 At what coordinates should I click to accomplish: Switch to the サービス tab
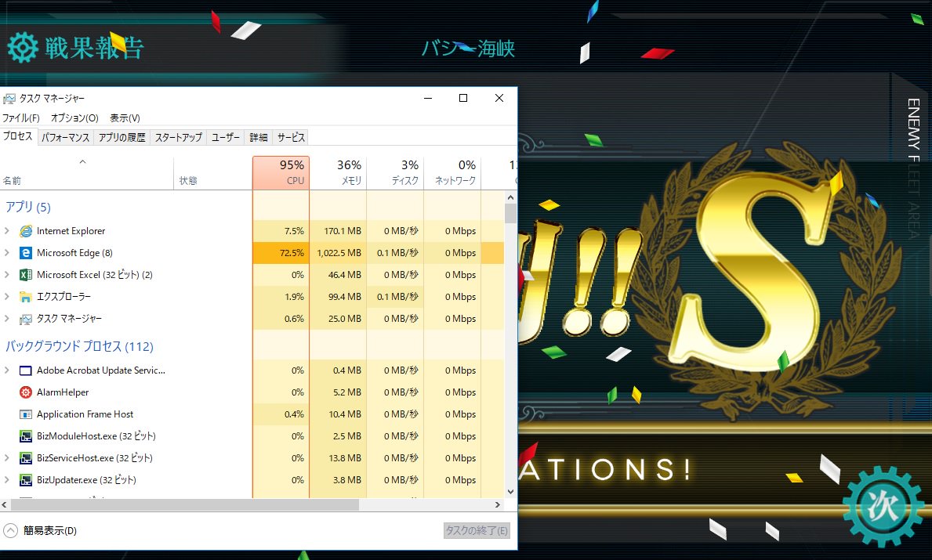tap(291, 138)
